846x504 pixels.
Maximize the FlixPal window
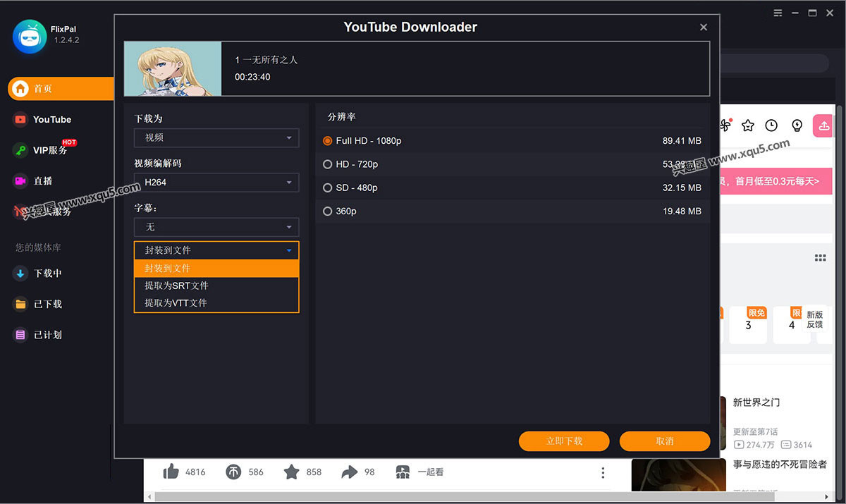point(812,13)
